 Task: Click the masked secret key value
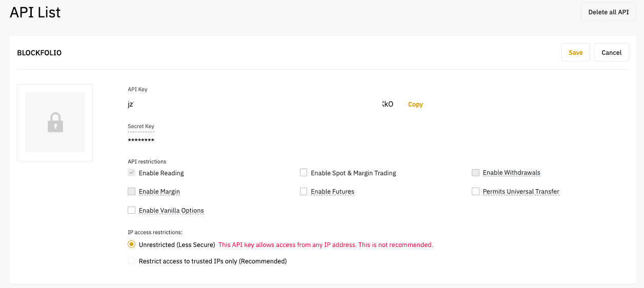tap(141, 140)
